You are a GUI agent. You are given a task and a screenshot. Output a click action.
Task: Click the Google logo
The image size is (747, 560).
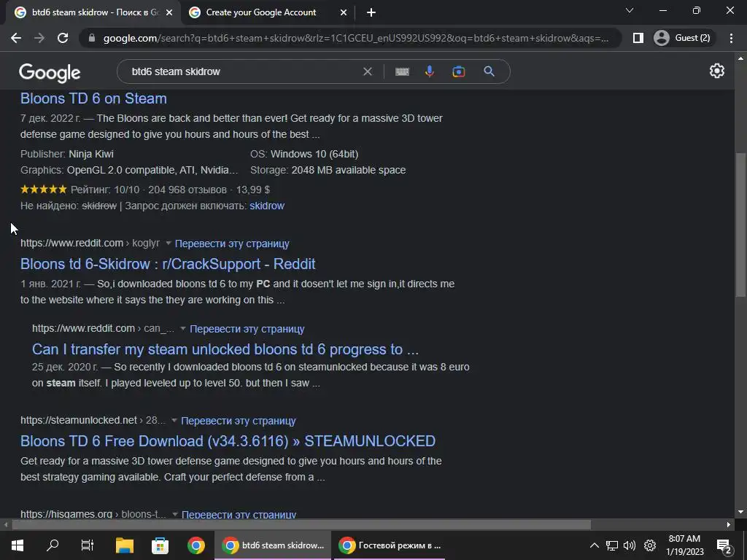click(50, 73)
